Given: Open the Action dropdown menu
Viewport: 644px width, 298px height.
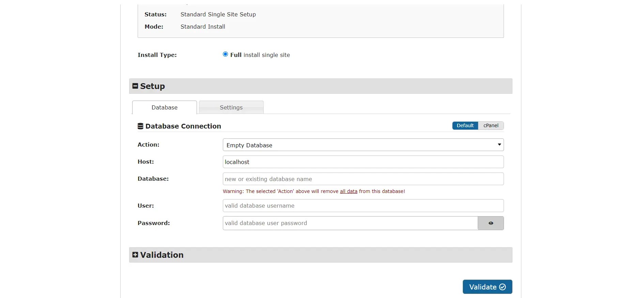Looking at the screenshot, I should point(363,145).
